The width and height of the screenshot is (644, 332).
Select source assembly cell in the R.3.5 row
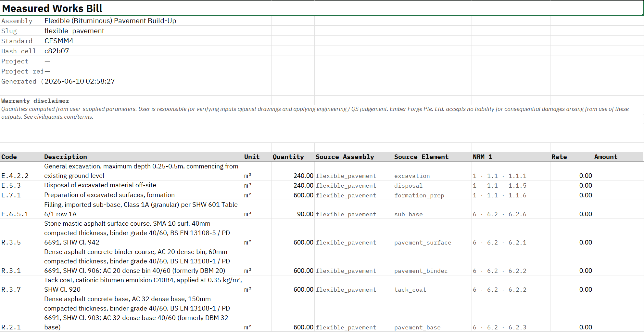pyautogui.click(x=354, y=233)
